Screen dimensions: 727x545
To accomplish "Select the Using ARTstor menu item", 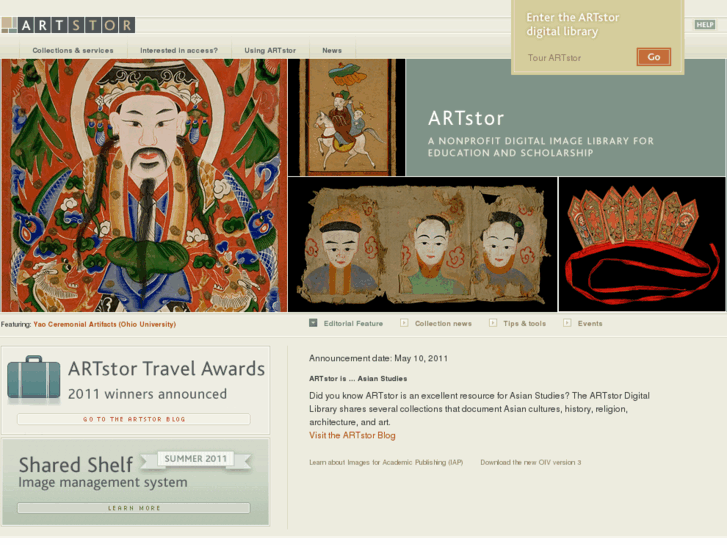I will (270, 50).
